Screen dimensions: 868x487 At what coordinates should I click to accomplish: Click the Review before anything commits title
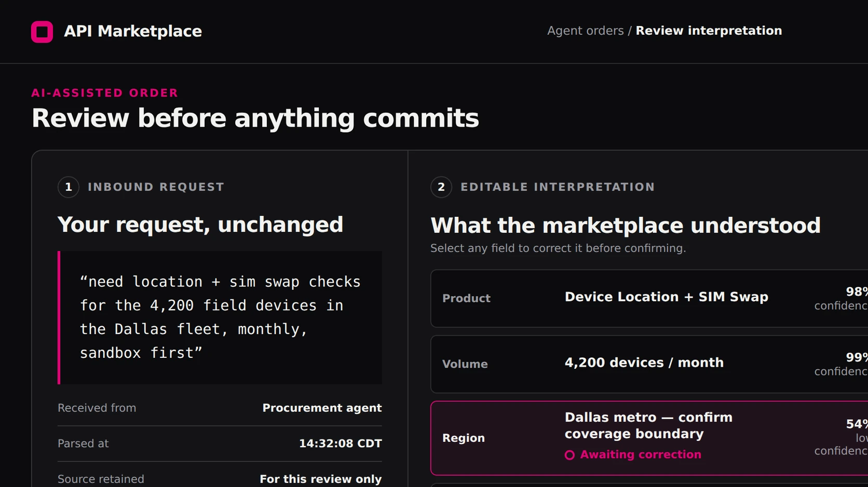coord(255,118)
